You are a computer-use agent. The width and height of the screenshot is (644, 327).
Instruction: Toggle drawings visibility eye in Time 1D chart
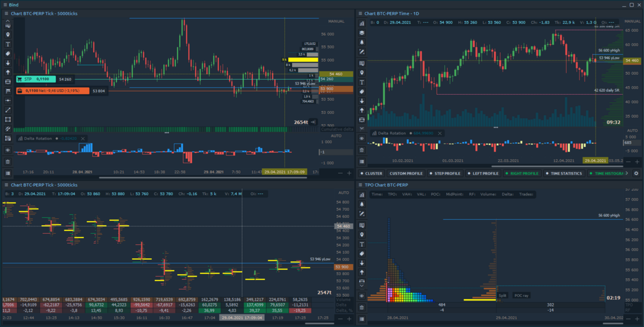coord(362,139)
